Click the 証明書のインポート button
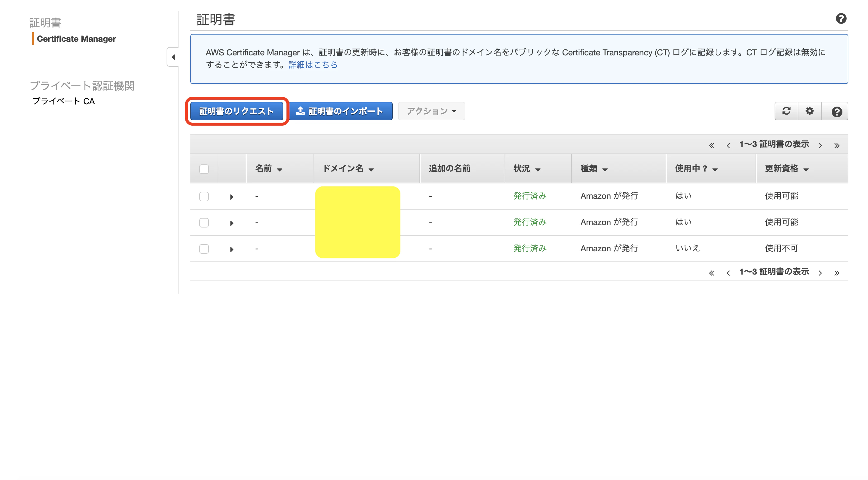This screenshot has height=480, width=868. 340,111
